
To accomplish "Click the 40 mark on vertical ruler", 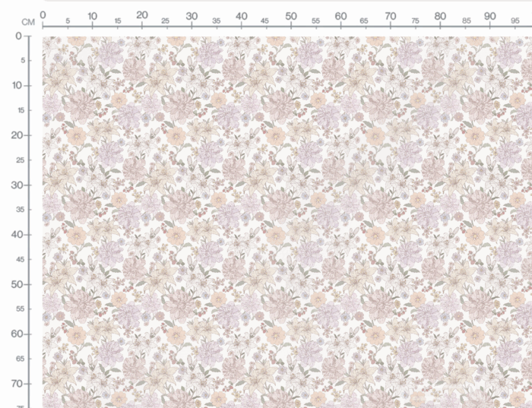I will click(x=17, y=234).
